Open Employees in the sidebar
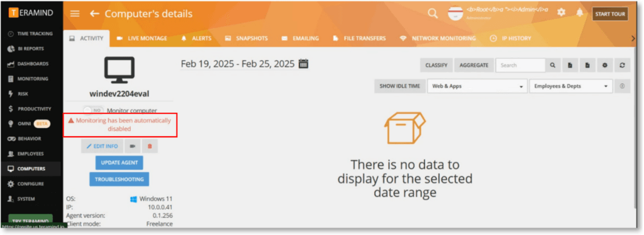Viewport: 644px width, 235px height. click(31, 154)
